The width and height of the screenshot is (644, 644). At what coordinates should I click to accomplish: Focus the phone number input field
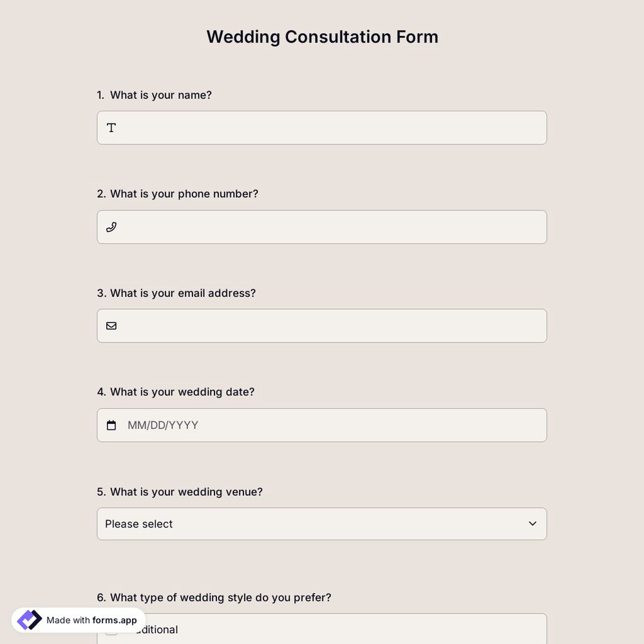pos(322,227)
